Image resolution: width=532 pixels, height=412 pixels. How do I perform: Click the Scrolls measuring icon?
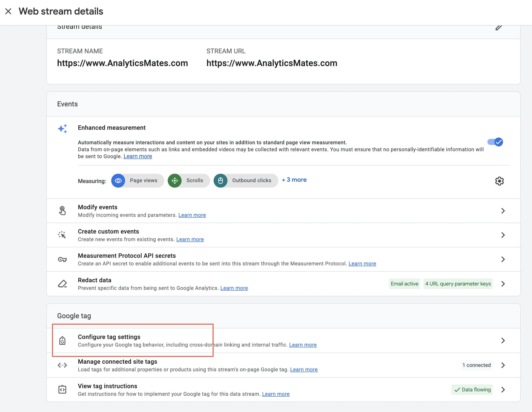tap(175, 181)
